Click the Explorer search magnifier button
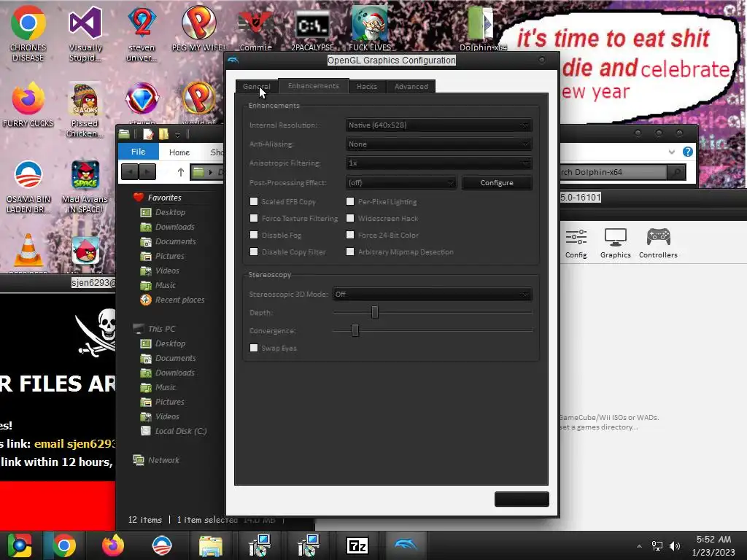The width and height of the screenshot is (747, 560). [676, 172]
